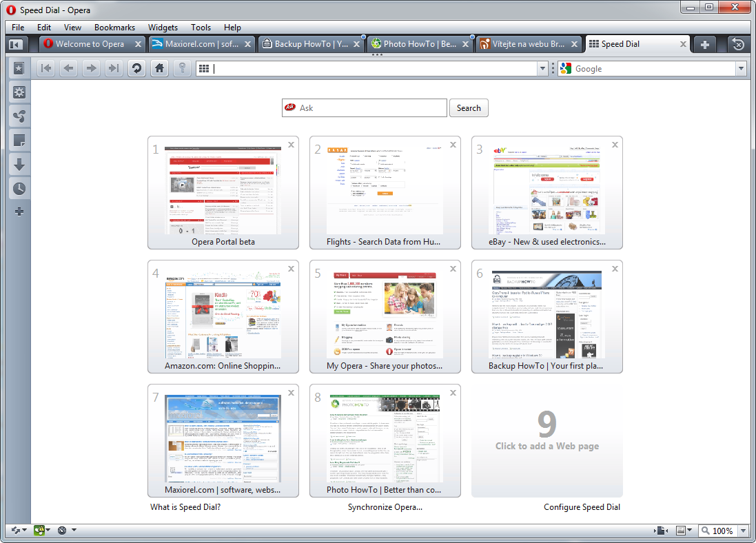Click the password Wand key icon

[182, 68]
